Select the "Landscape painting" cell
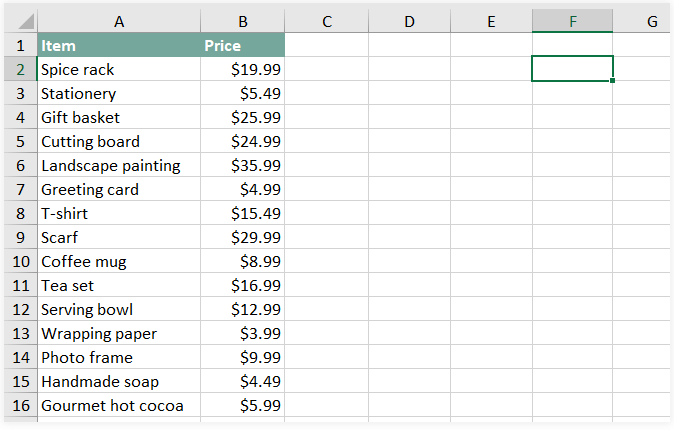 click(119, 165)
